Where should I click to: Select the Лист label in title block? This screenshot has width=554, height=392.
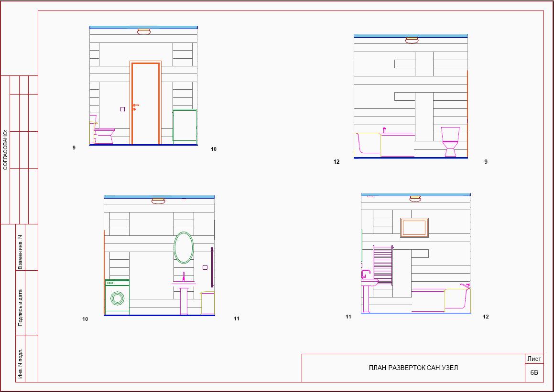point(534,359)
